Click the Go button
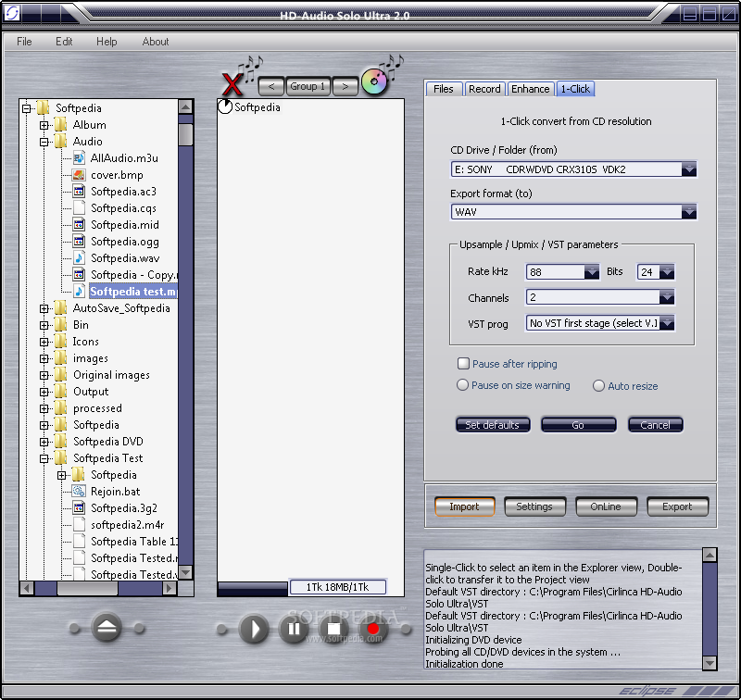Screen dimensions: 741x700 tap(578, 425)
